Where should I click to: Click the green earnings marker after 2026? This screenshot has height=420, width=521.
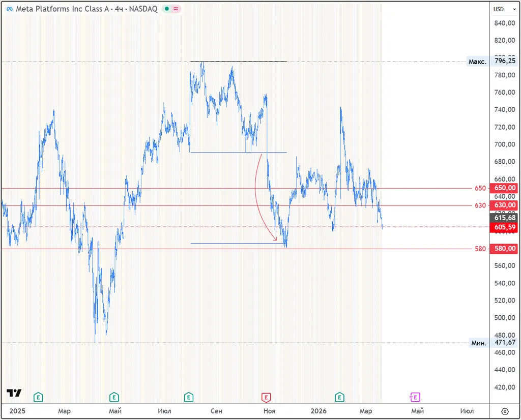(339, 397)
